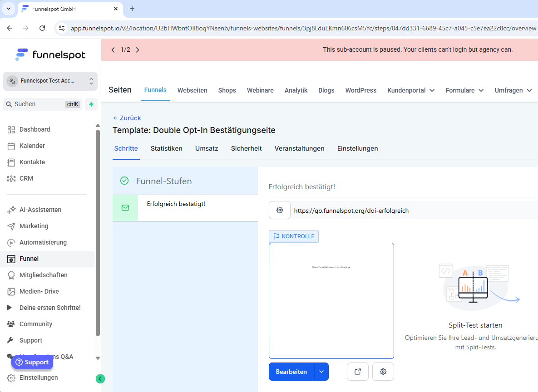Open Kalender in the sidebar
The image size is (538, 392).
click(x=32, y=146)
